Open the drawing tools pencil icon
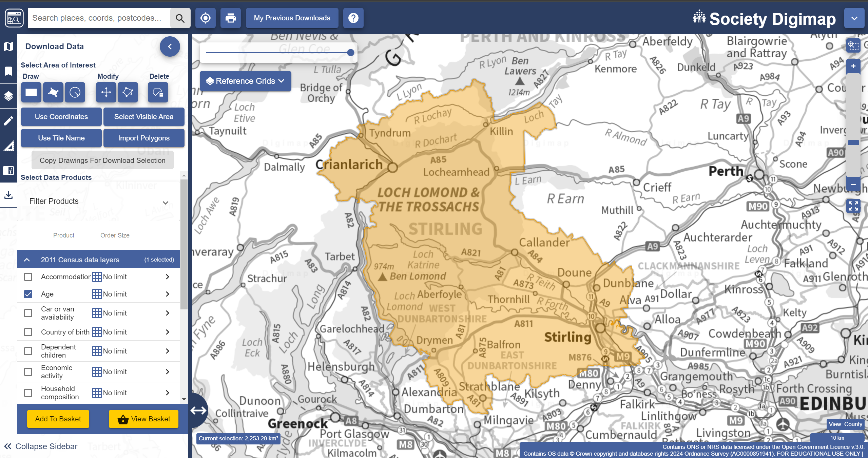 [x=8, y=121]
